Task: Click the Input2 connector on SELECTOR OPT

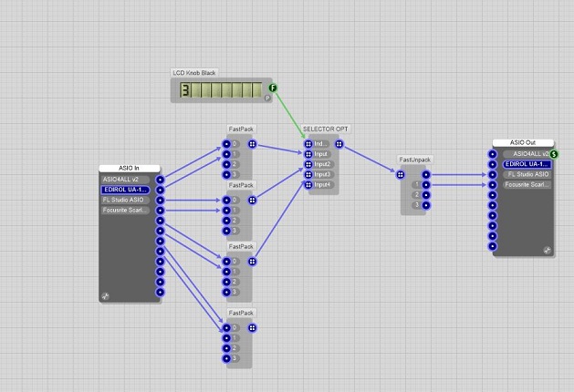Action: [308, 164]
